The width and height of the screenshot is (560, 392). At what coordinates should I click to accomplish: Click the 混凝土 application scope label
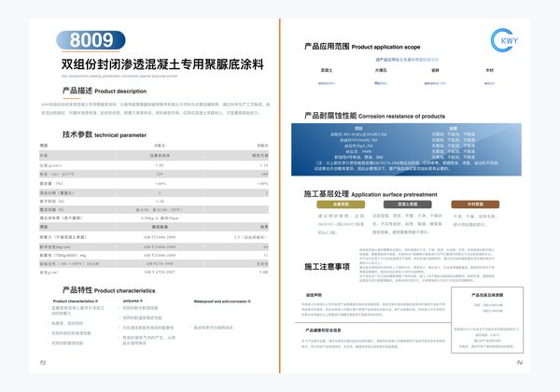pyautogui.click(x=327, y=70)
